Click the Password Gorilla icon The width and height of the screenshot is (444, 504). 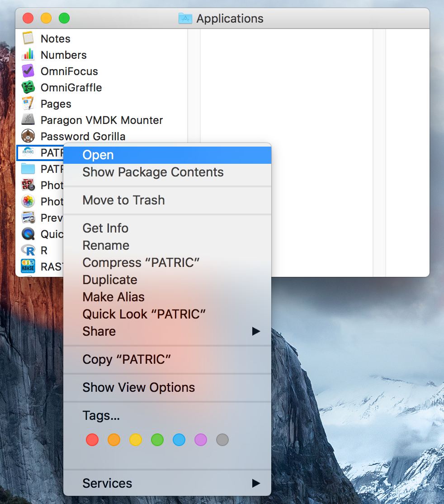tap(28, 136)
